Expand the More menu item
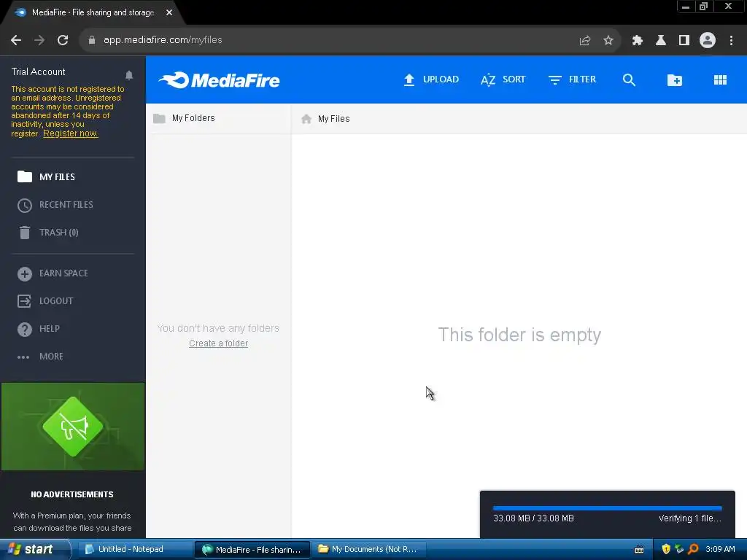The image size is (747, 560). coord(40,356)
